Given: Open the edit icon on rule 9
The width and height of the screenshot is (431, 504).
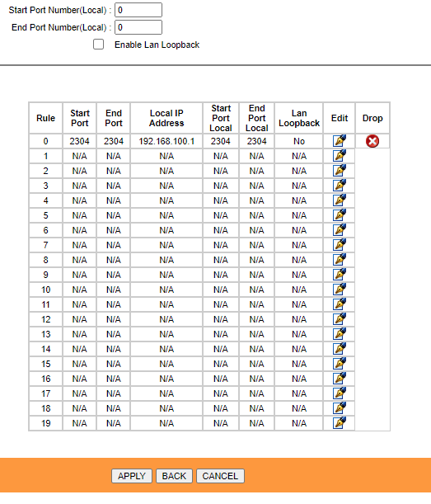Looking at the screenshot, I should tap(340, 275).
